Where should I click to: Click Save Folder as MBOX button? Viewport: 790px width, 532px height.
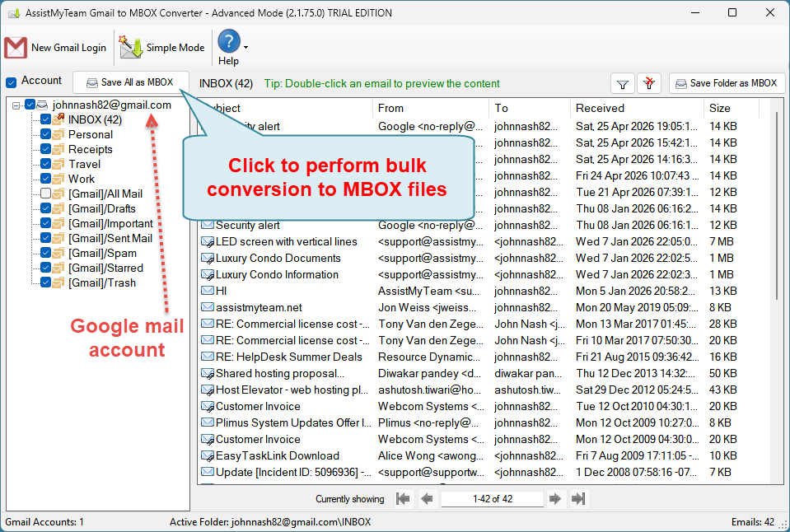(727, 83)
